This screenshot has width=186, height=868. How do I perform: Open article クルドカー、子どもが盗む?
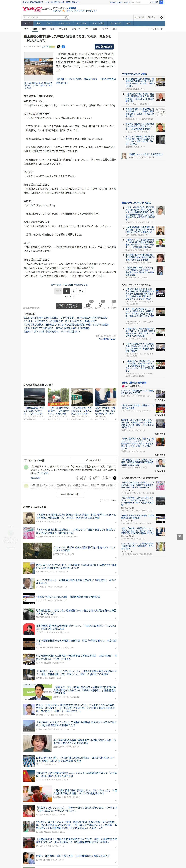[x=84, y=549]
